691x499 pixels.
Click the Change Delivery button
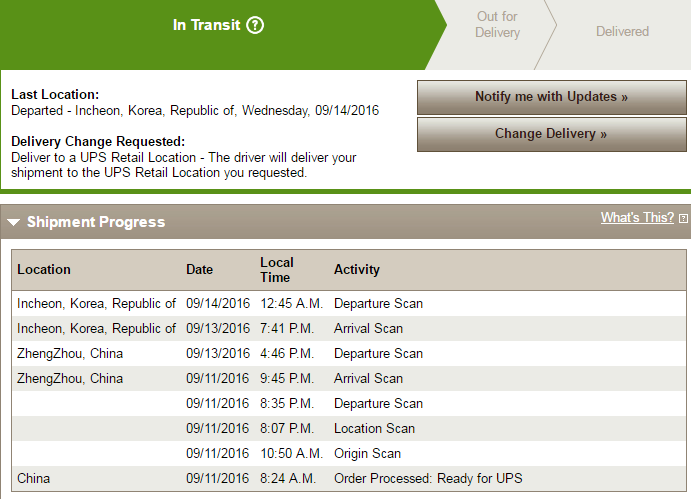[552, 134]
